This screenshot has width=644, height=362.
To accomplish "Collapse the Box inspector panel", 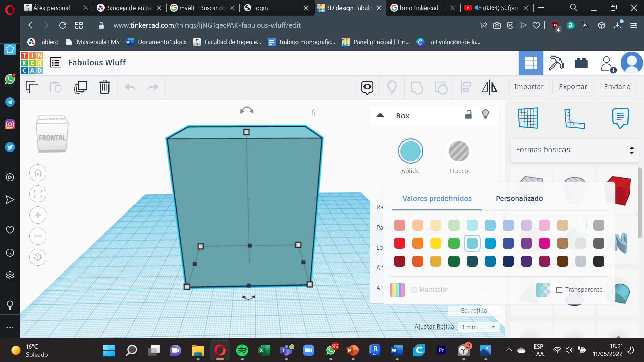I will coord(380,115).
